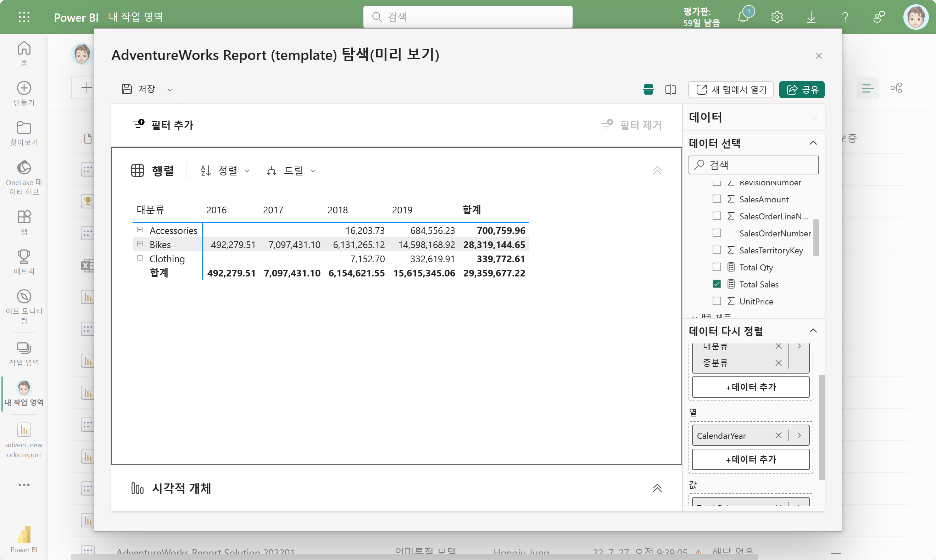Switch to side-by-side layout icon
The width and height of the screenshot is (936, 560).
[x=671, y=89]
